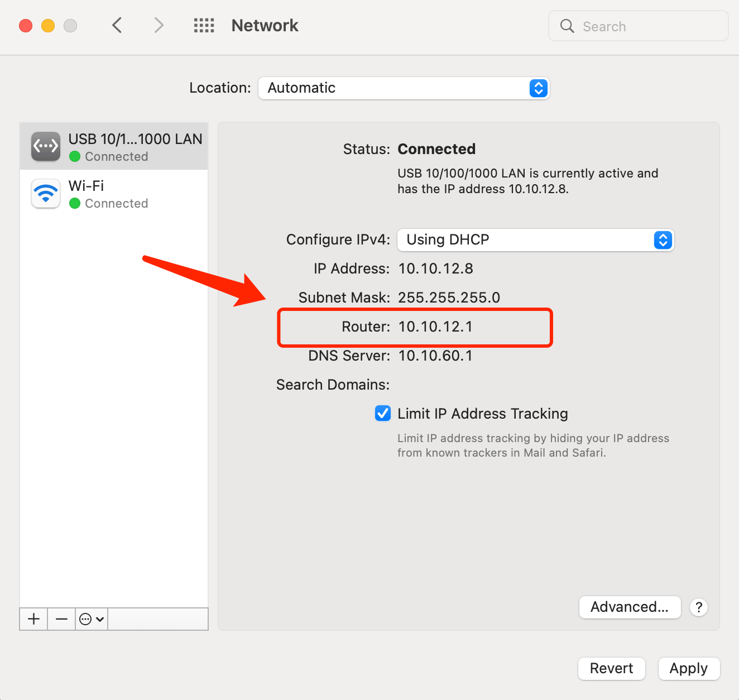Close the Network window red button
The height and width of the screenshot is (700, 739).
pos(26,26)
